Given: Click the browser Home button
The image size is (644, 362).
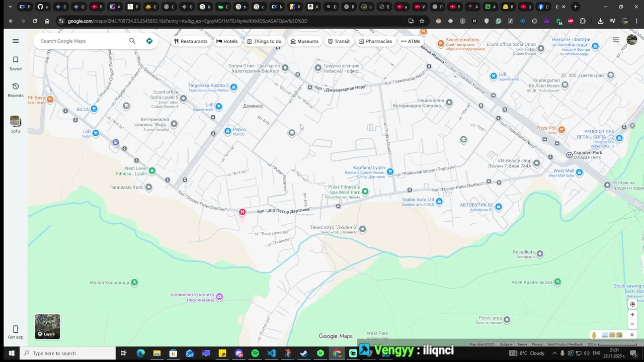Looking at the screenshot, I should tap(47, 21).
